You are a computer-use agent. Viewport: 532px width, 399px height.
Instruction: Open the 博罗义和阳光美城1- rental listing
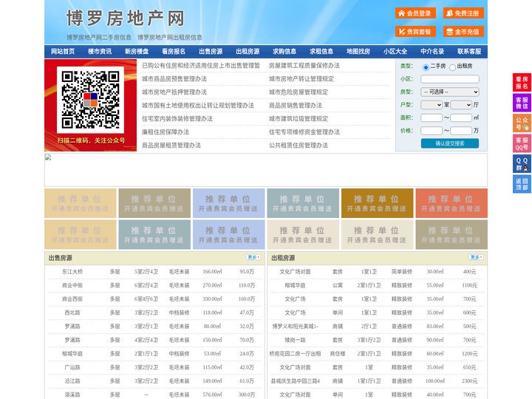tap(295, 327)
